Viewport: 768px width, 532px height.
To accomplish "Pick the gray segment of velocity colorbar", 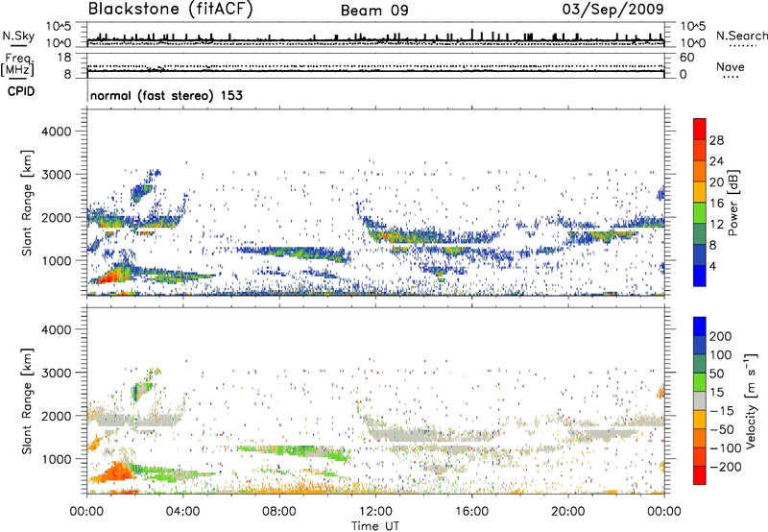I will pos(700,400).
